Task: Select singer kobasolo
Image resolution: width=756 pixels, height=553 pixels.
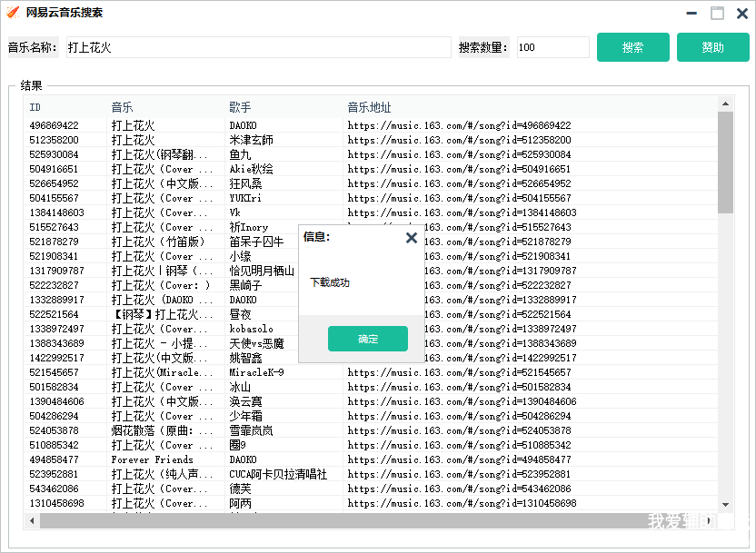Action: pos(251,329)
